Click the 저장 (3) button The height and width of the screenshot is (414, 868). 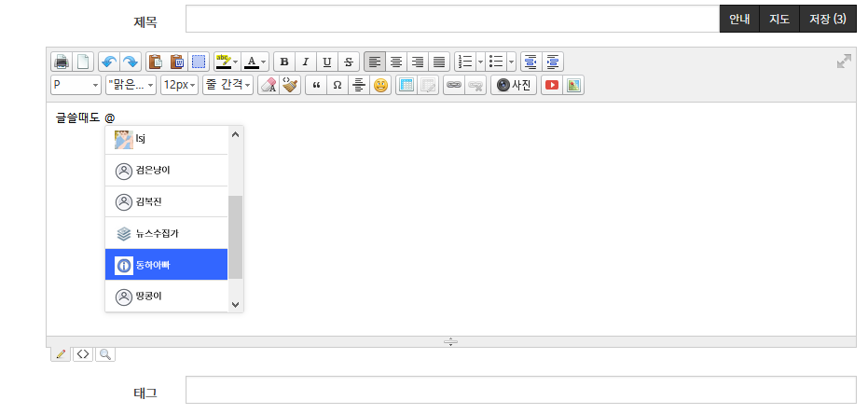[x=827, y=19]
